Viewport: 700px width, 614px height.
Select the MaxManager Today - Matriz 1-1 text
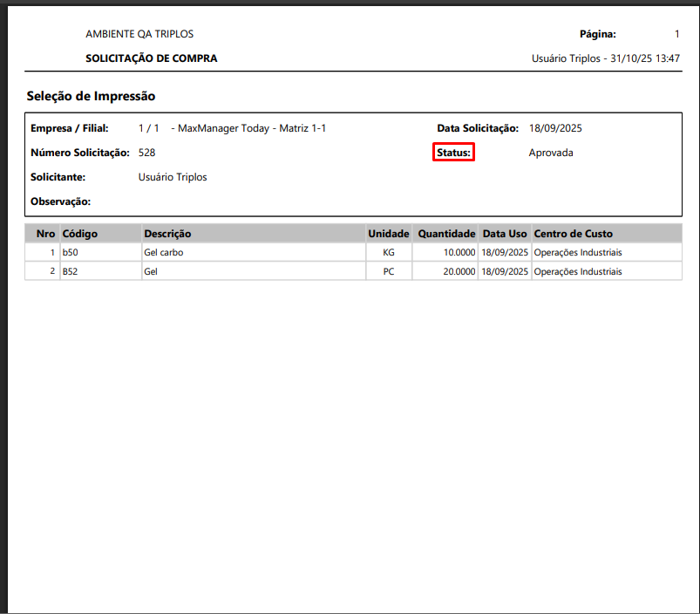coord(251,128)
